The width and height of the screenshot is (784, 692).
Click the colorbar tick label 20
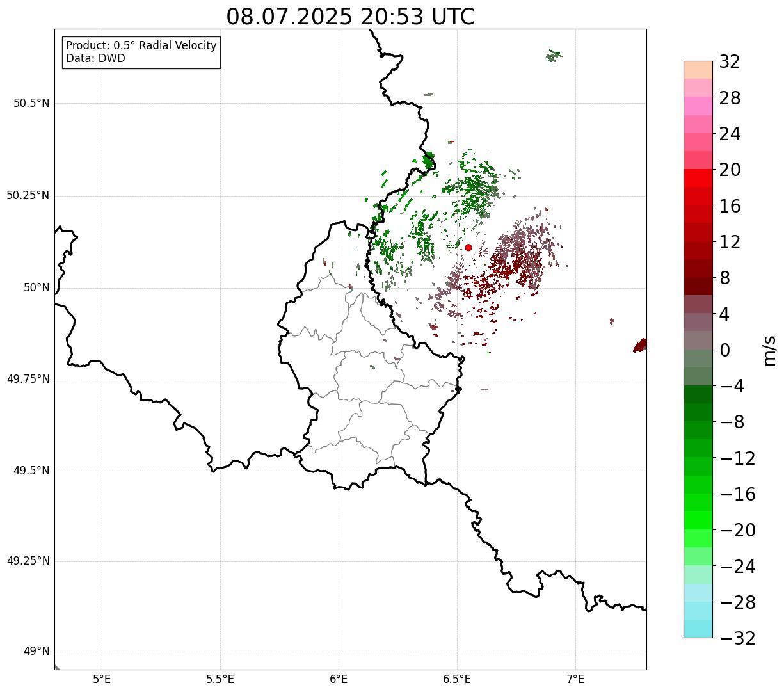click(730, 170)
